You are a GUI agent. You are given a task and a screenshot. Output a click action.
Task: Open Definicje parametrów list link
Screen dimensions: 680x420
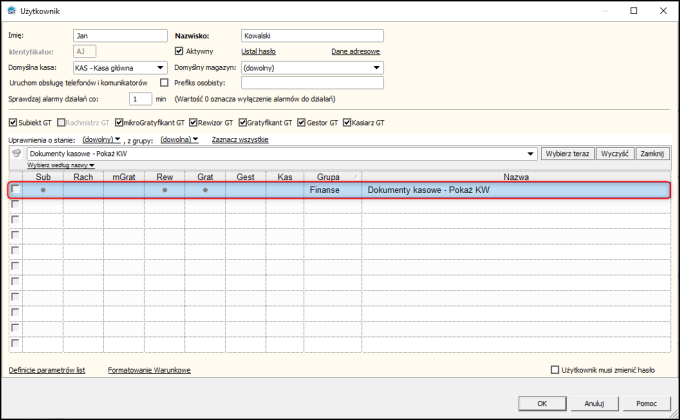pos(47,370)
